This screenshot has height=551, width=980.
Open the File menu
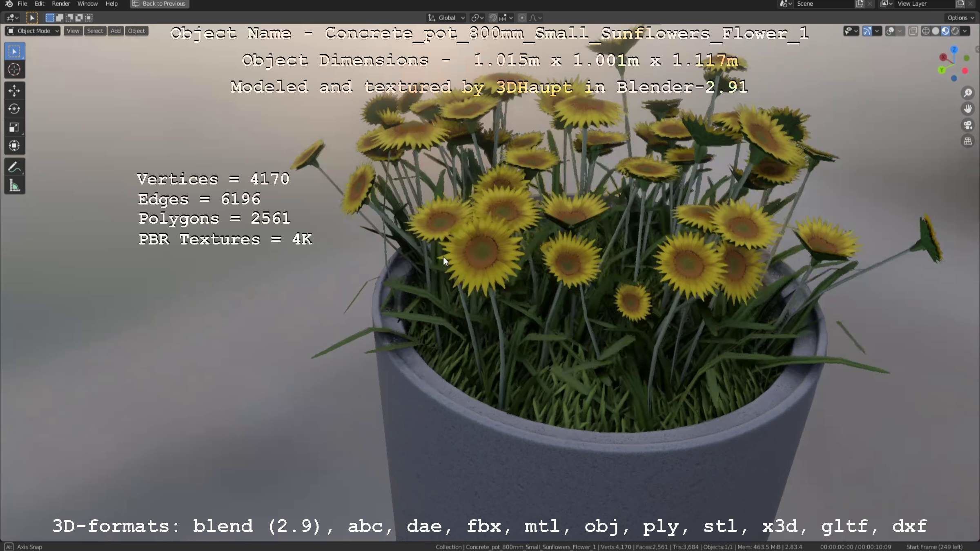(x=22, y=4)
